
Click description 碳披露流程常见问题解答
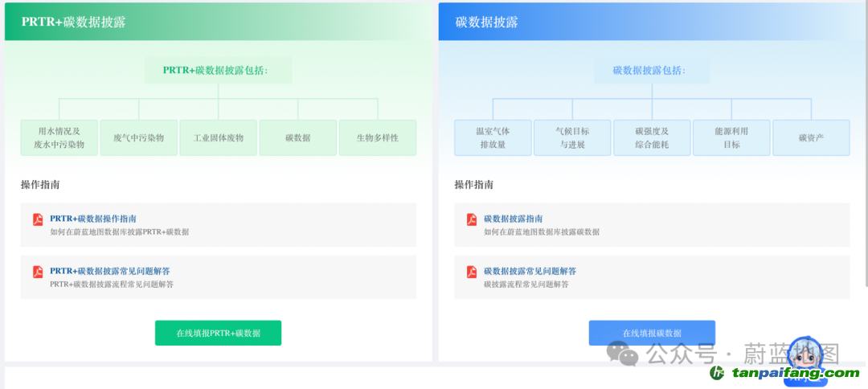[x=526, y=285]
